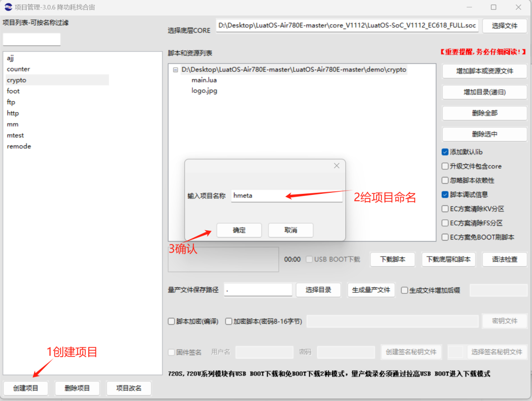Enable EC方案免BOOT刷脚本 checkbox
Image resolution: width=532 pixels, height=401 pixels.
tap(445, 237)
